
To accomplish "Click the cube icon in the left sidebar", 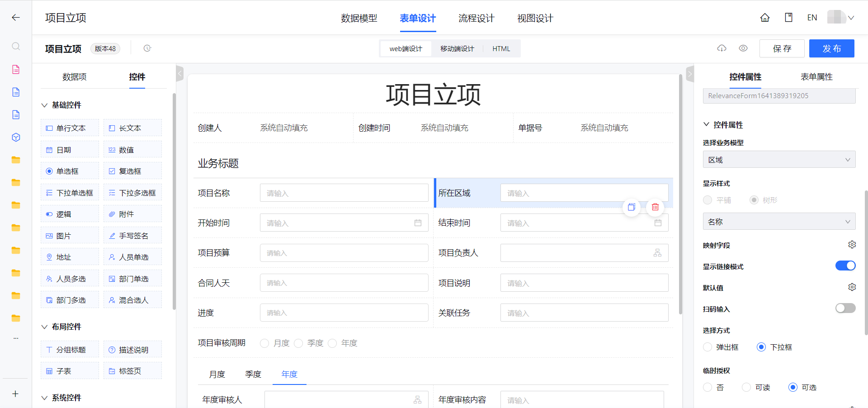I will [16, 137].
